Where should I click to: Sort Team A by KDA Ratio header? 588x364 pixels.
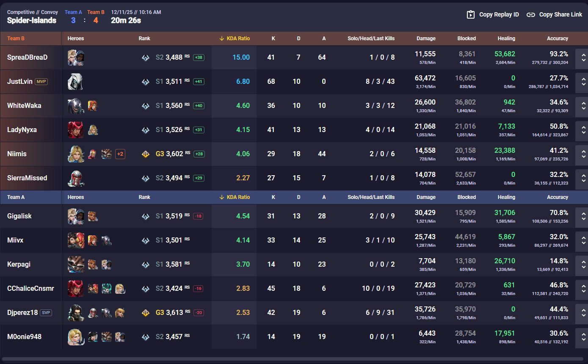click(x=235, y=197)
